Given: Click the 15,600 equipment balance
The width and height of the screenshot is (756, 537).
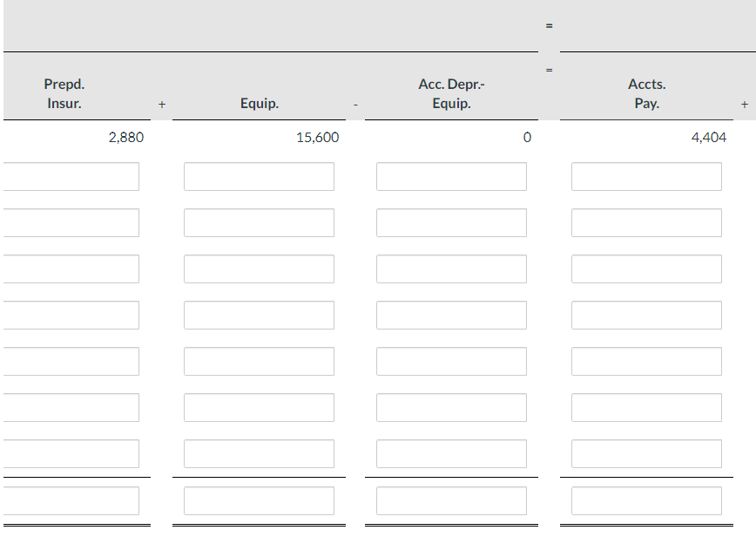Looking at the screenshot, I should coord(317,138).
